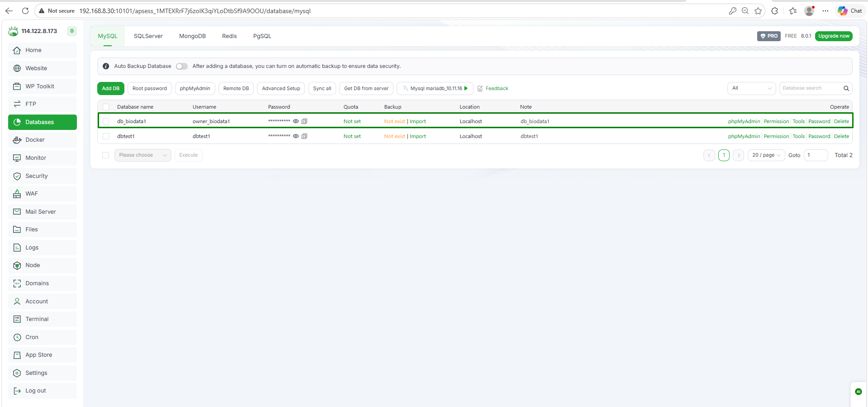Open the "20 / page" page size dropdown
The width and height of the screenshot is (868, 407).
click(766, 155)
